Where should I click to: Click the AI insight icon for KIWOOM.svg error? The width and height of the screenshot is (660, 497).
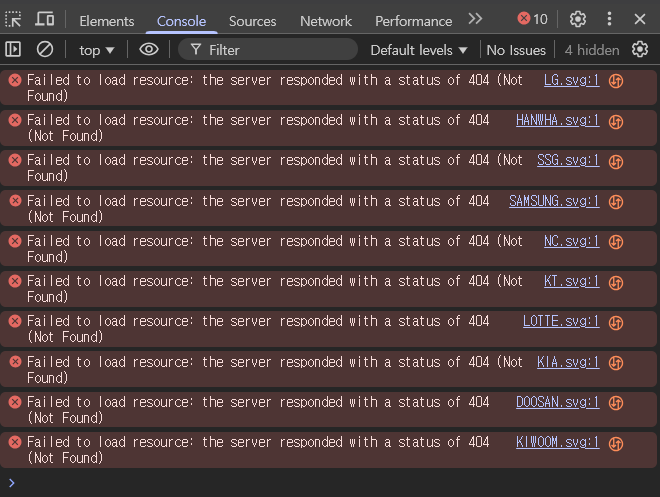click(616, 444)
